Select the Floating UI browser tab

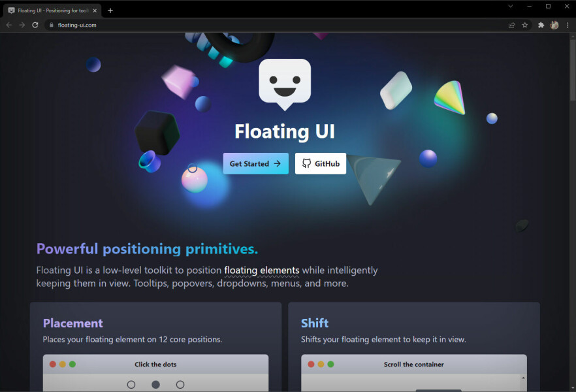tap(52, 10)
